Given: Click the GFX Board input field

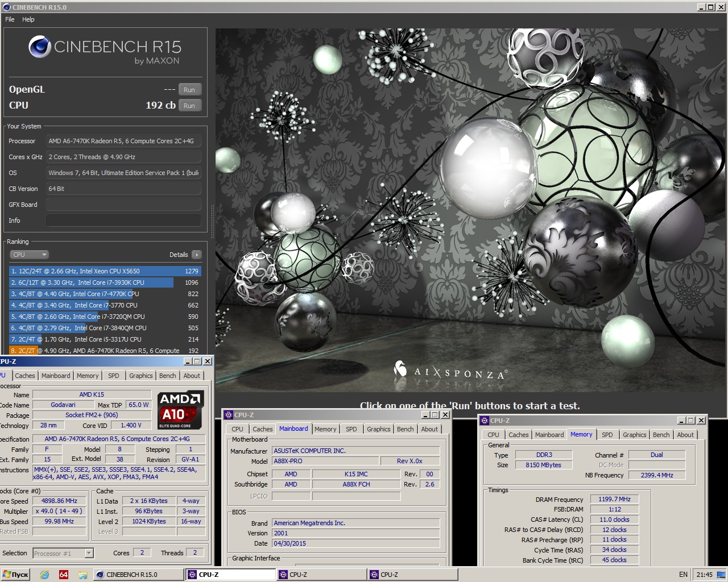Looking at the screenshot, I should [123, 205].
